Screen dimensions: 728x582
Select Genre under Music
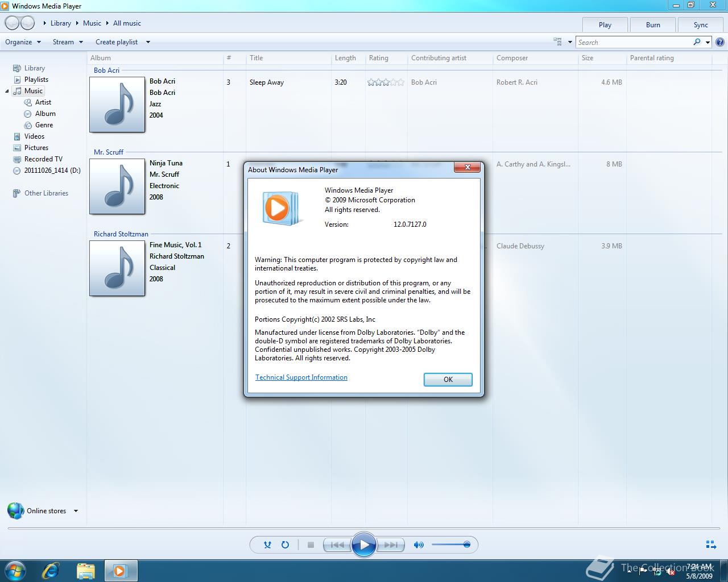tap(44, 125)
